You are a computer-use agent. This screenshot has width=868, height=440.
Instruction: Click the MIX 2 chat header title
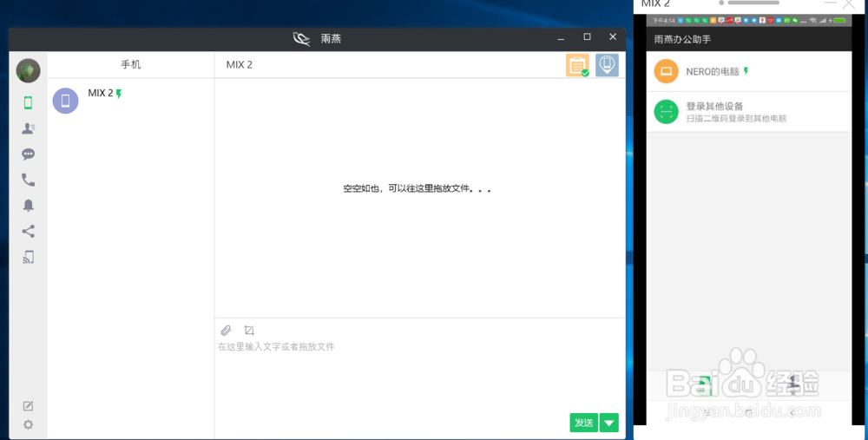(x=240, y=65)
